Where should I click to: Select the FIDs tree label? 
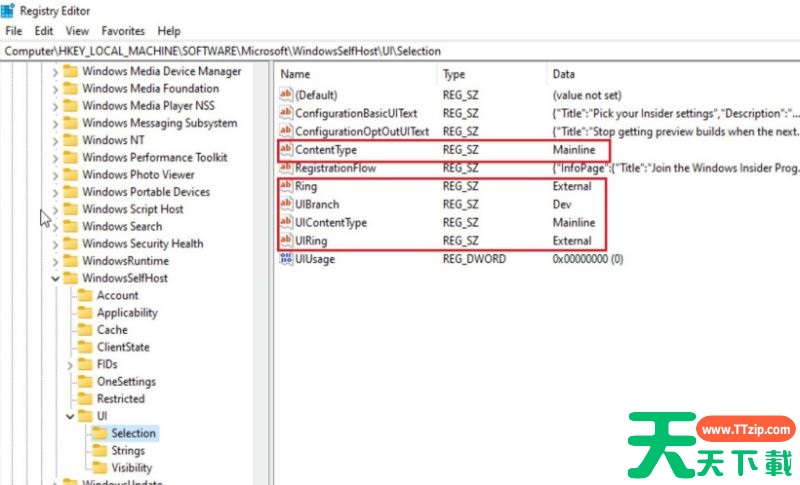click(107, 364)
